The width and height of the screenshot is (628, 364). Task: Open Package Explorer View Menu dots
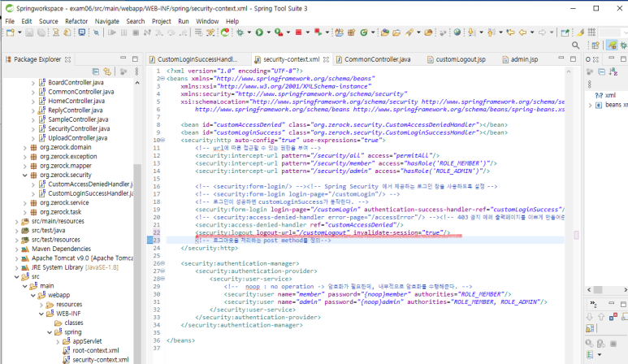[x=136, y=71]
